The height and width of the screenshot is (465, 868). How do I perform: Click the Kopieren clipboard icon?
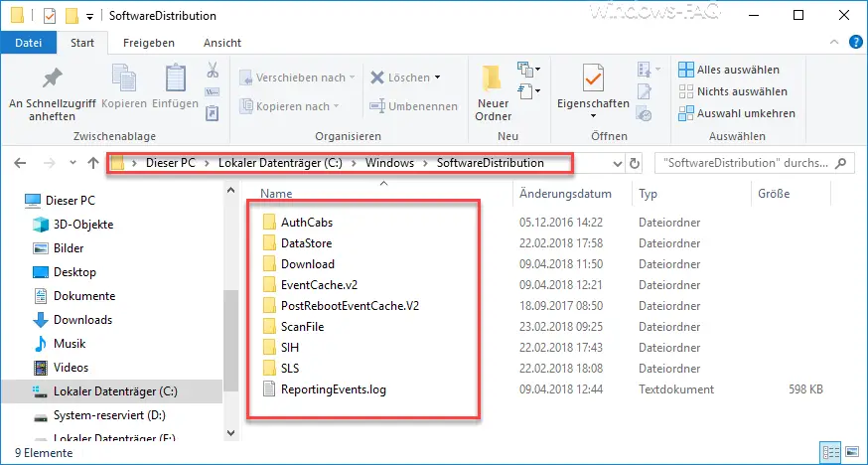[x=124, y=78]
